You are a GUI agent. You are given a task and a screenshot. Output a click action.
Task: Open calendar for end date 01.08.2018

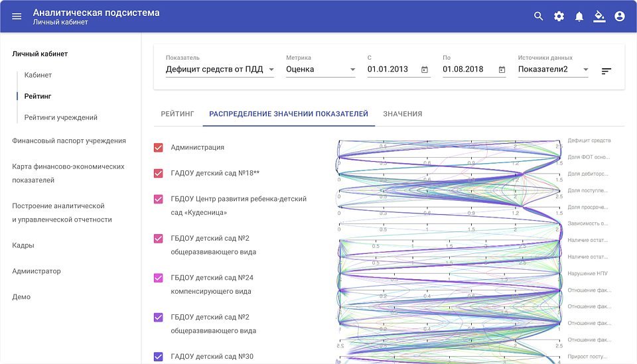(502, 70)
